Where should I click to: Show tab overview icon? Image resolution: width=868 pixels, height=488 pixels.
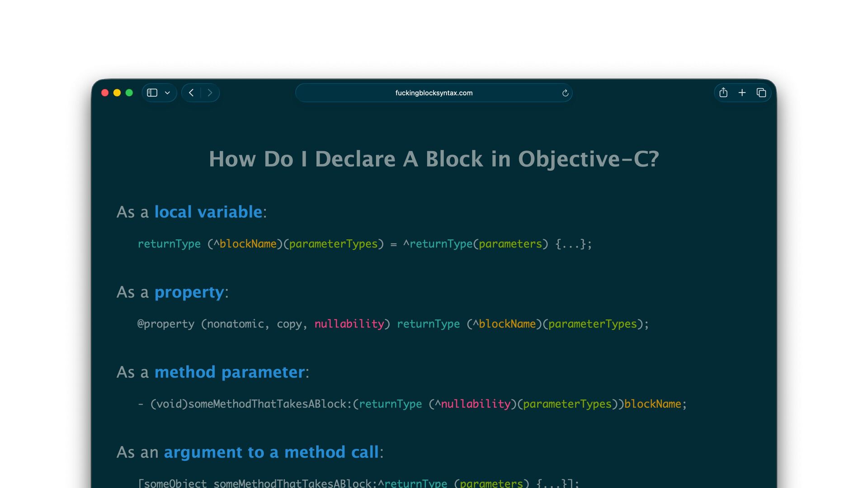tap(761, 93)
